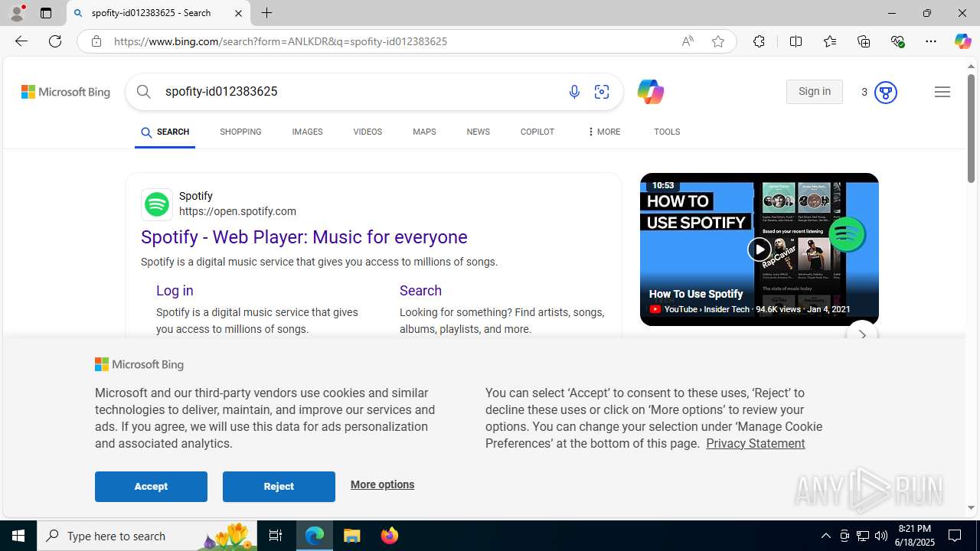Close the spofity-id012383625 tab
This screenshot has height=551, width=980.
(x=238, y=13)
